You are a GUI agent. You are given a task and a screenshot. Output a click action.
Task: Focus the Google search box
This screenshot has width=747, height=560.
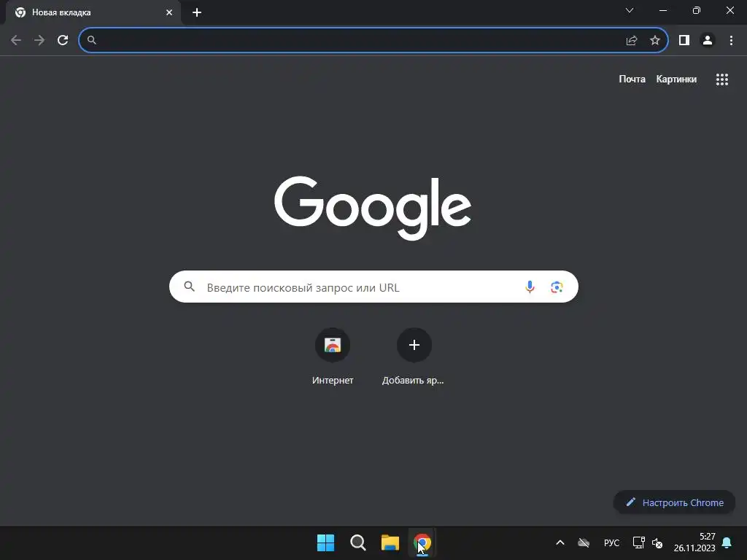373,287
